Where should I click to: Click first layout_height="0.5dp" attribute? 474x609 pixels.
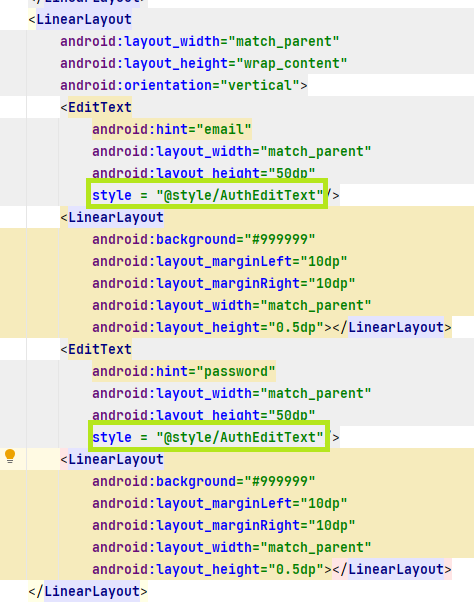[x=208, y=327]
